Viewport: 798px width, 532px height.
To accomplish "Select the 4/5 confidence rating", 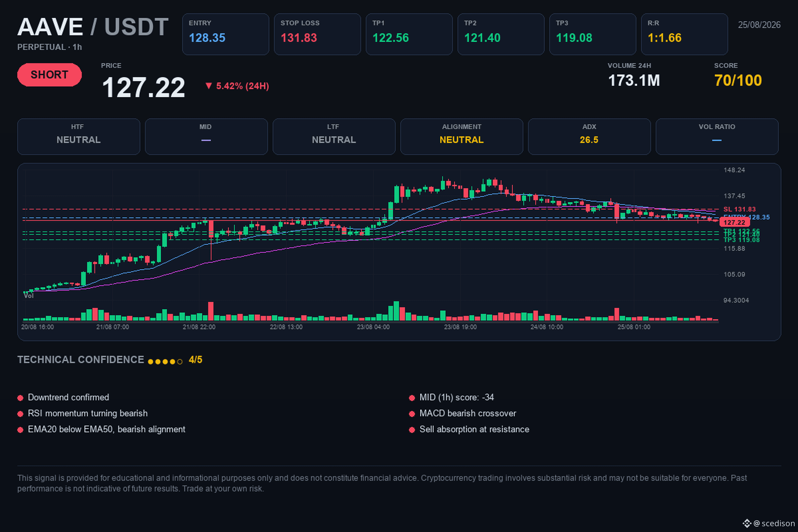I will [196, 360].
